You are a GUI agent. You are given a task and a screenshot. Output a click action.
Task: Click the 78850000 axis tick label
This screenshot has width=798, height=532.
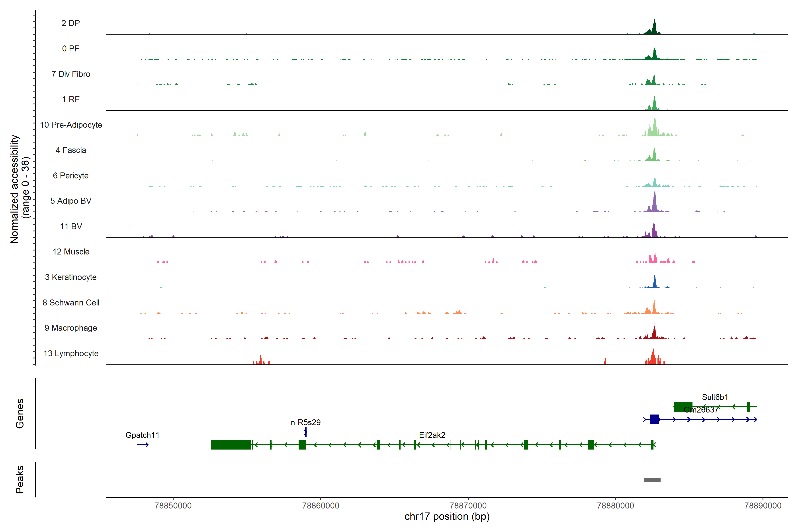(173, 506)
